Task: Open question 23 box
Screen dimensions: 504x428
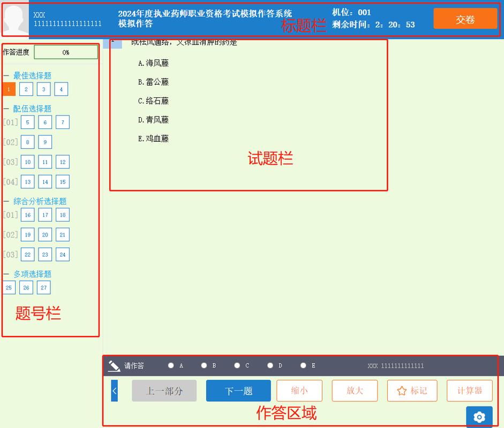Action: (45, 255)
